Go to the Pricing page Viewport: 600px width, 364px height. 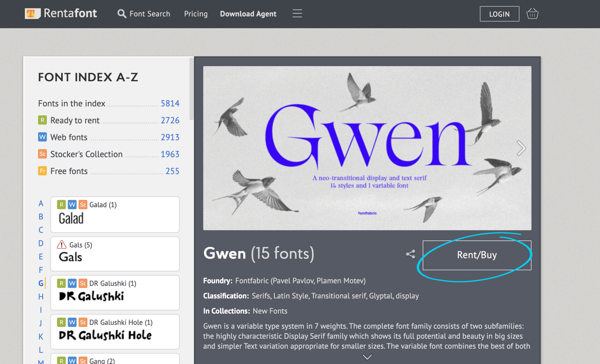[196, 14]
